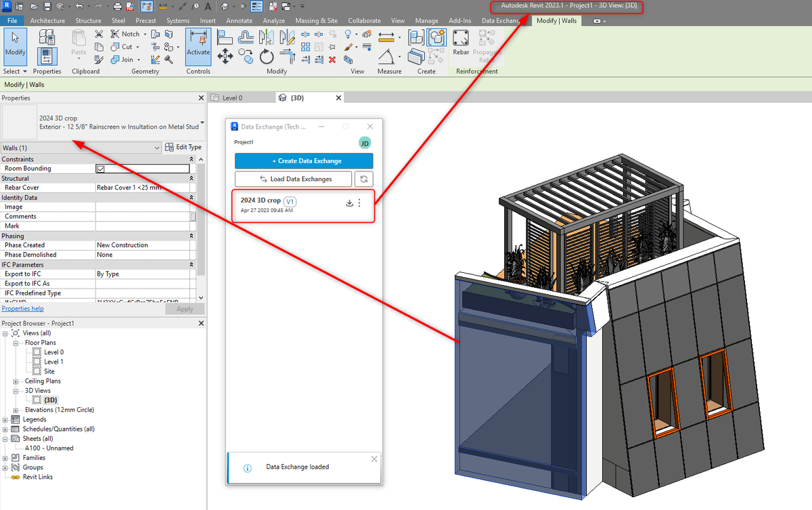
Task: Open the Properties palette button
Action: (47, 56)
